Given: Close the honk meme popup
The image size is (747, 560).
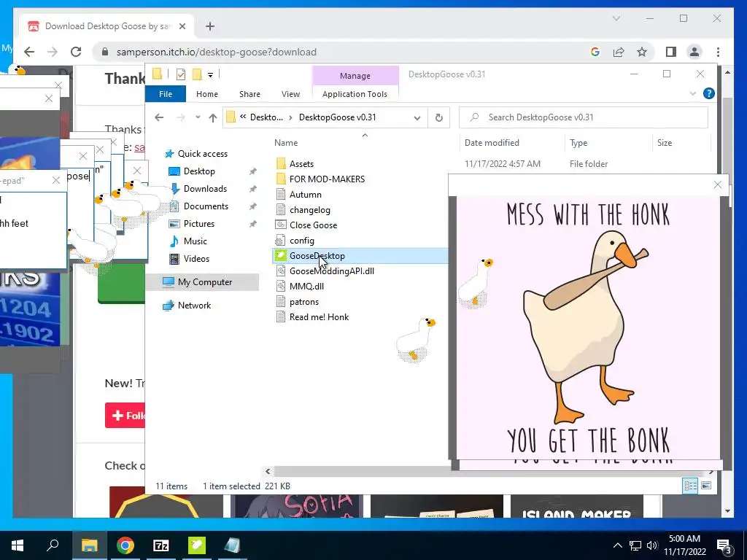Looking at the screenshot, I should coord(718,184).
